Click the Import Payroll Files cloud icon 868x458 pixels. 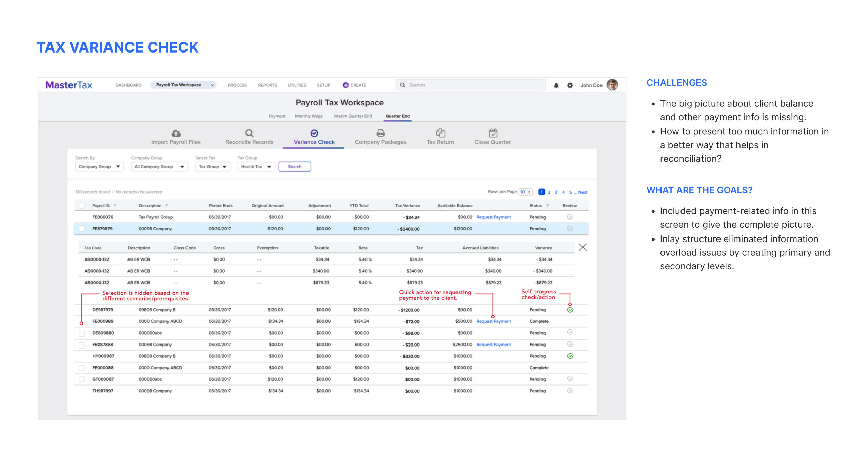(176, 133)
